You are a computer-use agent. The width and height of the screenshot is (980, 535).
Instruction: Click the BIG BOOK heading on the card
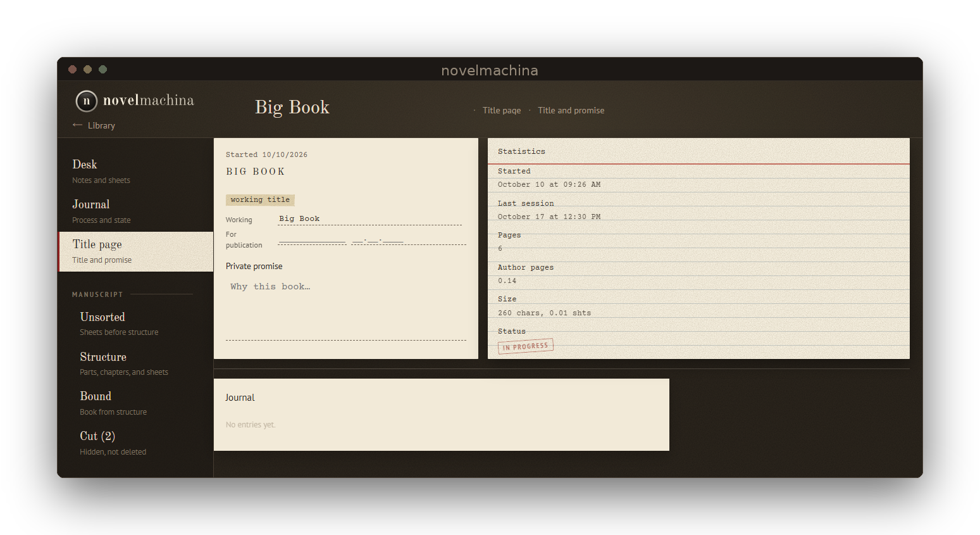(256, 172)
